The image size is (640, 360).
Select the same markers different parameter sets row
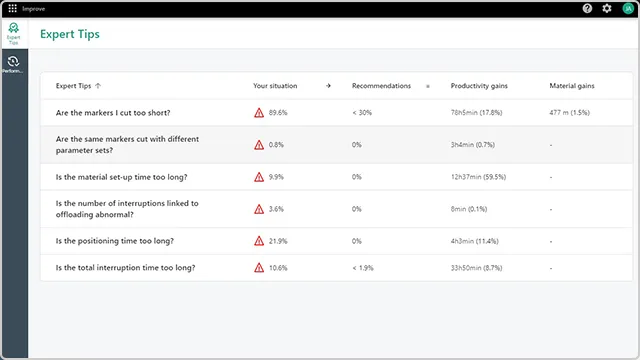tap(336, 144)
